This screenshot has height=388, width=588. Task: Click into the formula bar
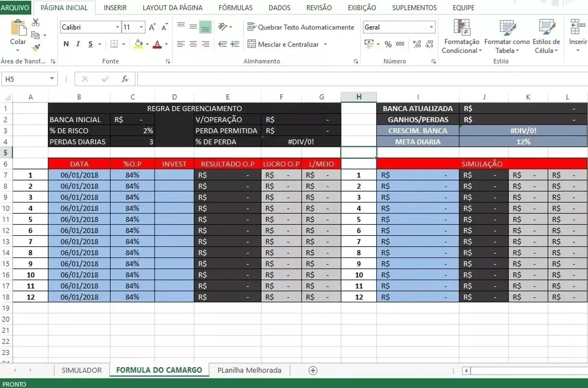pos(362,79)
